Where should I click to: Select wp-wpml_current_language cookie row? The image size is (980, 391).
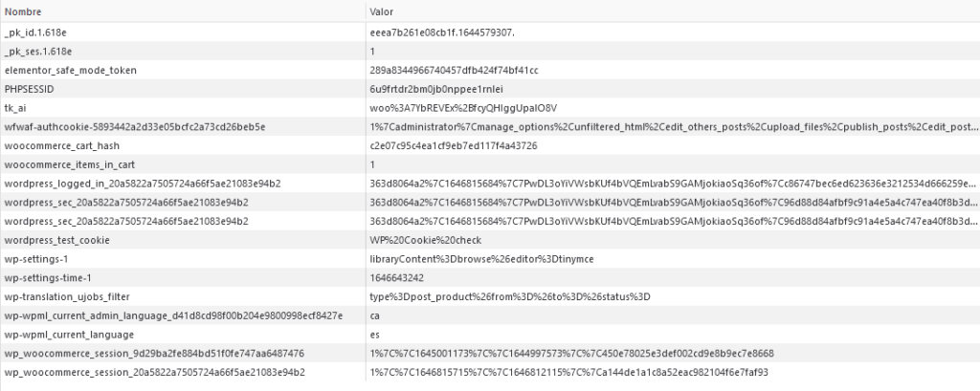[x=490, y=335]
